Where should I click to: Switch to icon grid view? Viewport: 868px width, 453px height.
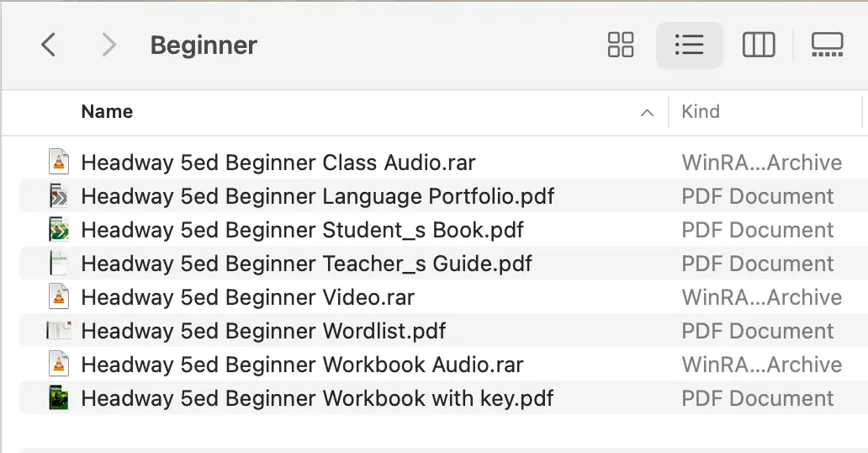[621, 45]
